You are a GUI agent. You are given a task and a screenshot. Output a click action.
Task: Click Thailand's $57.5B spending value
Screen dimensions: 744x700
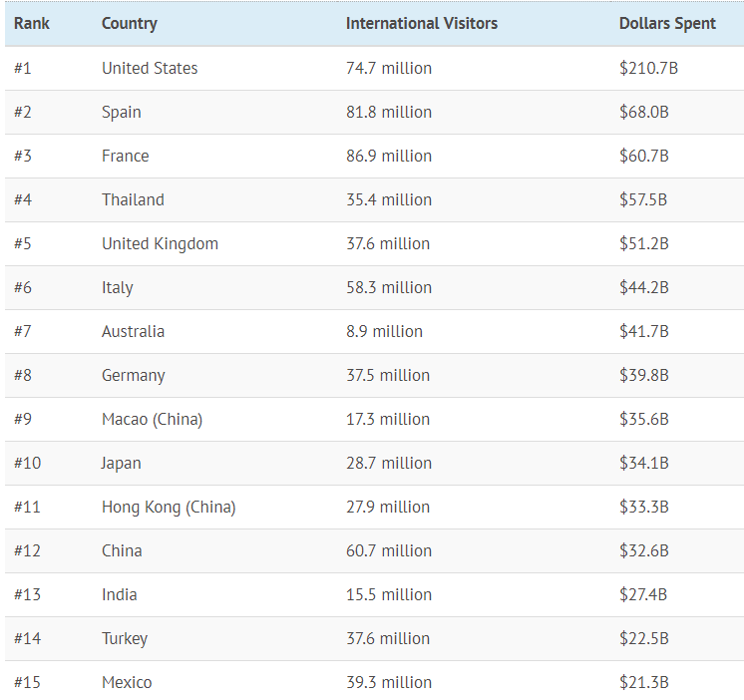[x=643, y=199]
